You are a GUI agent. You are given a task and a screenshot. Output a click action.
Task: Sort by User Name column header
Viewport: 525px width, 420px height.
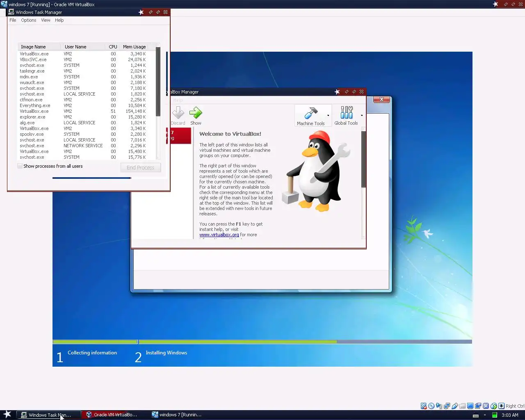(x=83, y=47)
